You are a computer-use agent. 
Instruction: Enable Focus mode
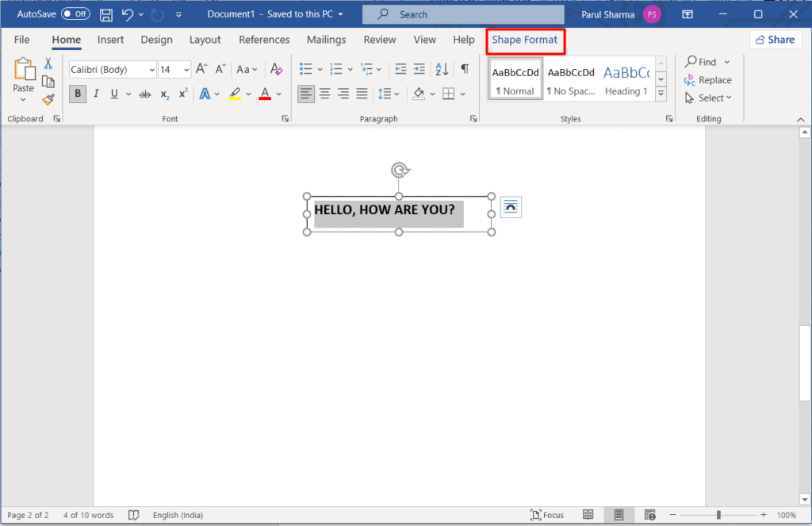(x=547, y=515)
